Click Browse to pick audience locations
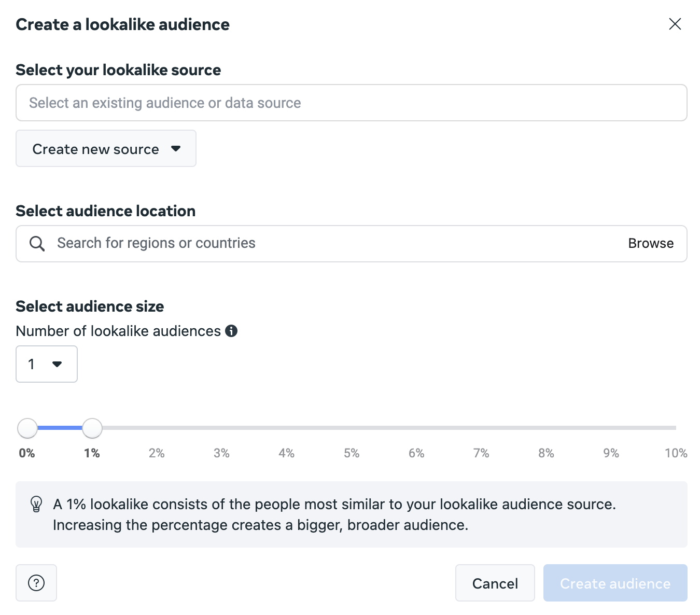700x615 pixels. 651,243
